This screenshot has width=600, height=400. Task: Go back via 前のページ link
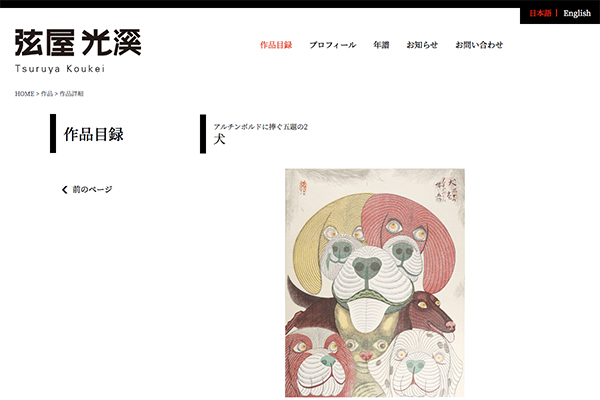point(92,189)
